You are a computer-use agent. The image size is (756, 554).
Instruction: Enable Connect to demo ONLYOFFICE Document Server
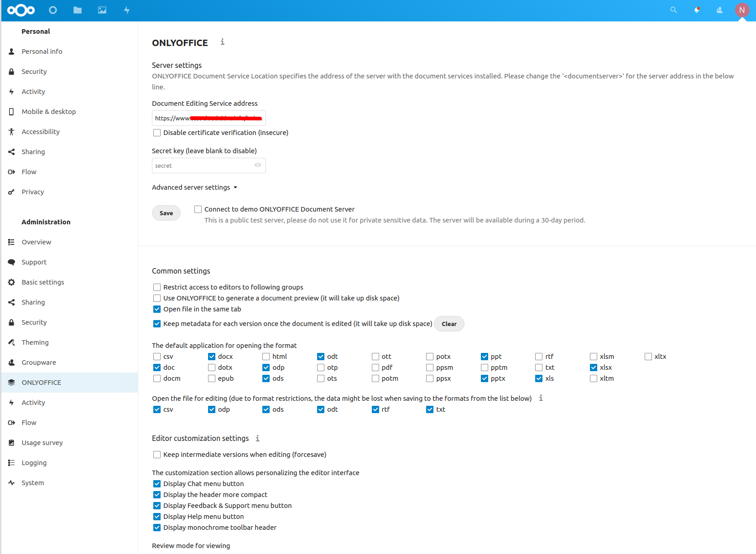click(x=198, y=209)
